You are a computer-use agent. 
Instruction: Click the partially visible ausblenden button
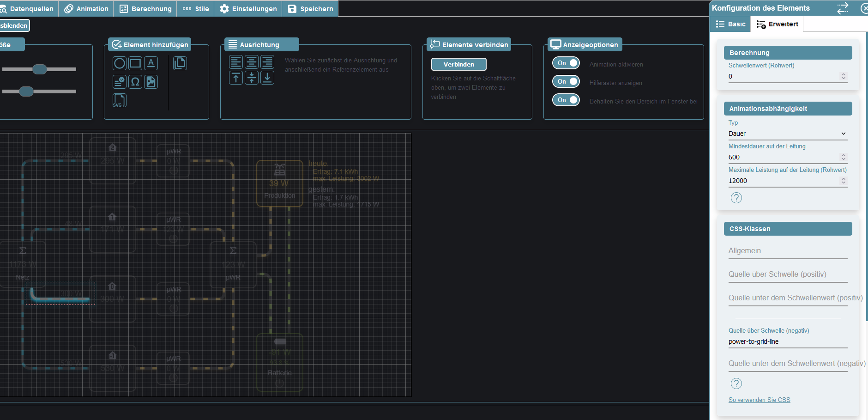pos(14,25)
